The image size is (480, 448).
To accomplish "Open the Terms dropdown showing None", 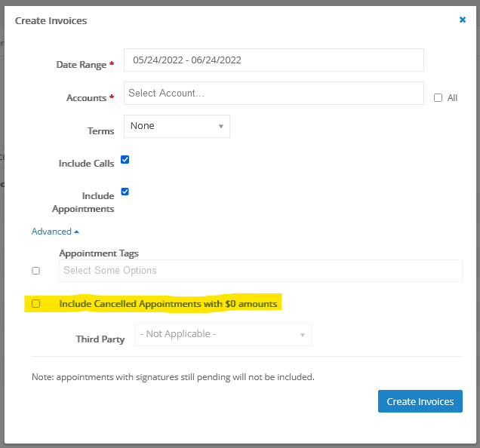I will (177, 126).
